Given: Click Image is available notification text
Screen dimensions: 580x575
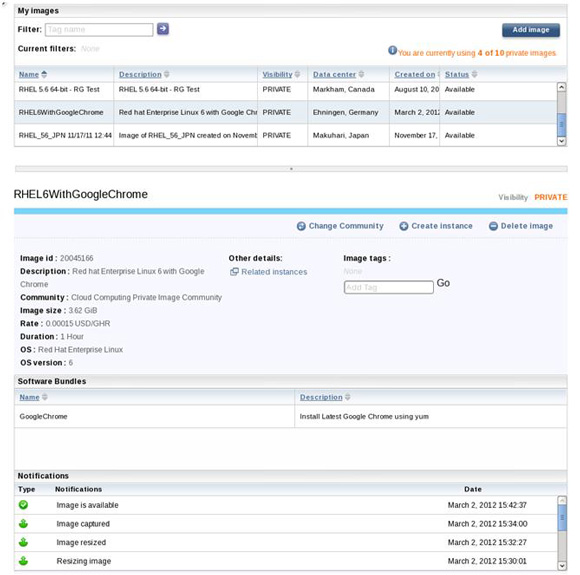Looking at the screenshot, I should coord(87,505).
